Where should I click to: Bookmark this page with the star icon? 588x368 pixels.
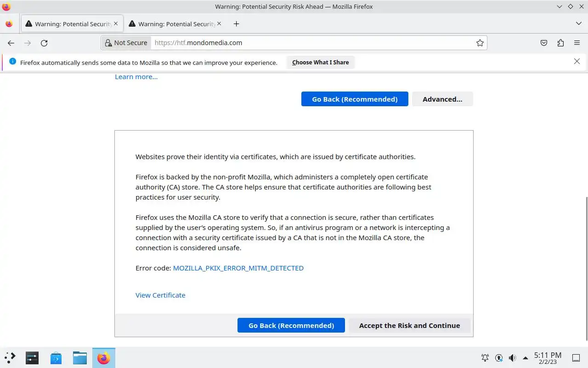click(480, 43)
